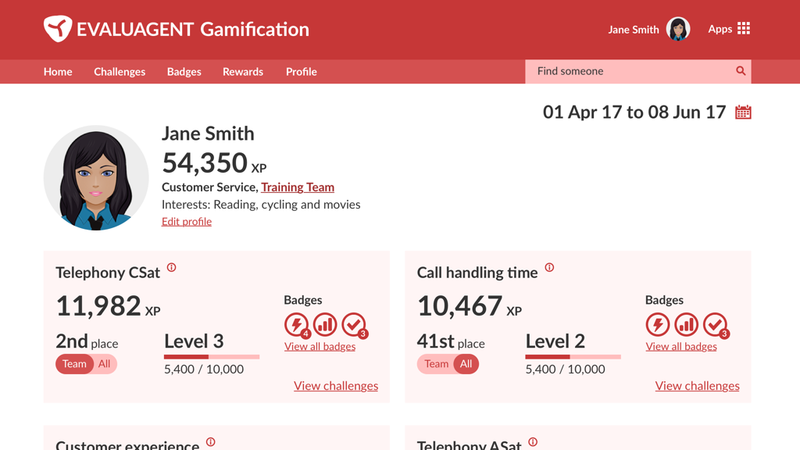Click the 2nd place ranking text

[x=87, y=341]
